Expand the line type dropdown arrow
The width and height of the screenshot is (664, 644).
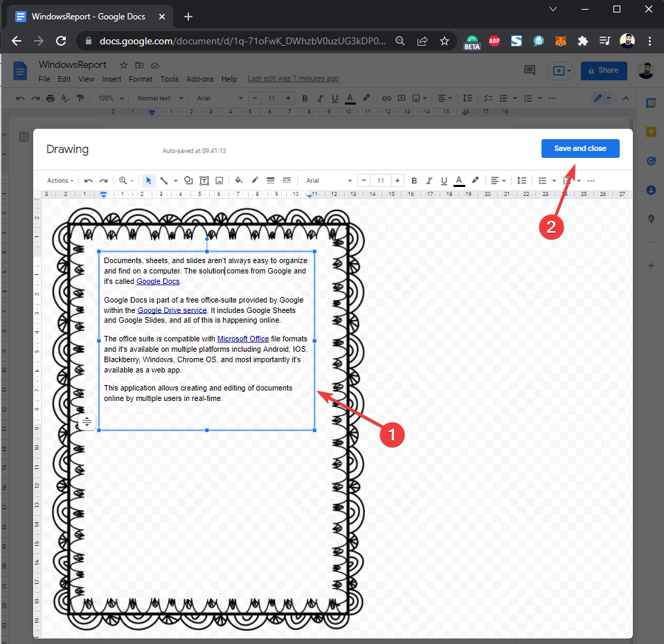175,181
